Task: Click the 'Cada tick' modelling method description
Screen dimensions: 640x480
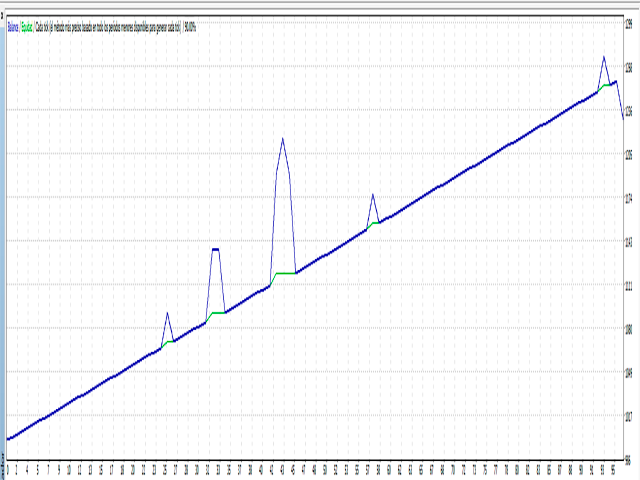Action: [108, 27]
